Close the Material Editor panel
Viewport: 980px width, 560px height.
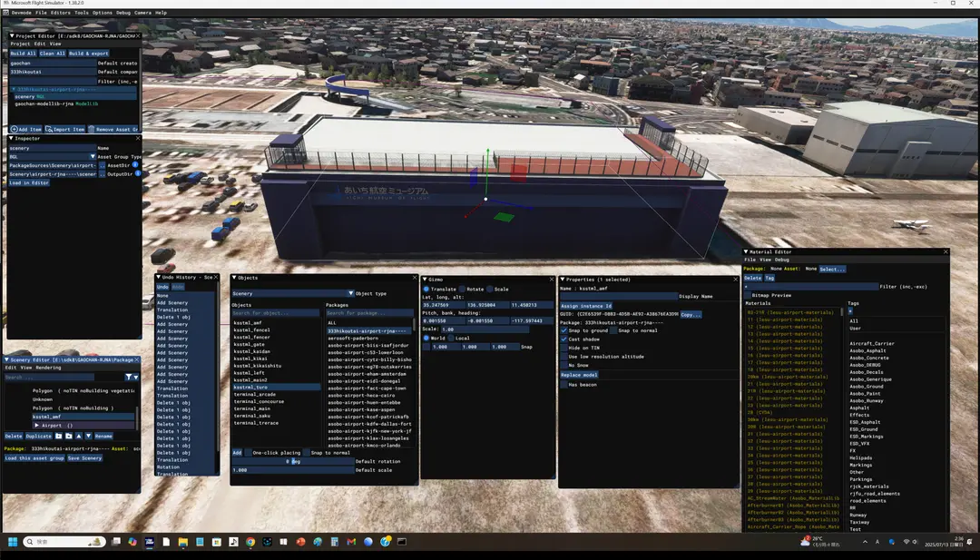(945, 252)
